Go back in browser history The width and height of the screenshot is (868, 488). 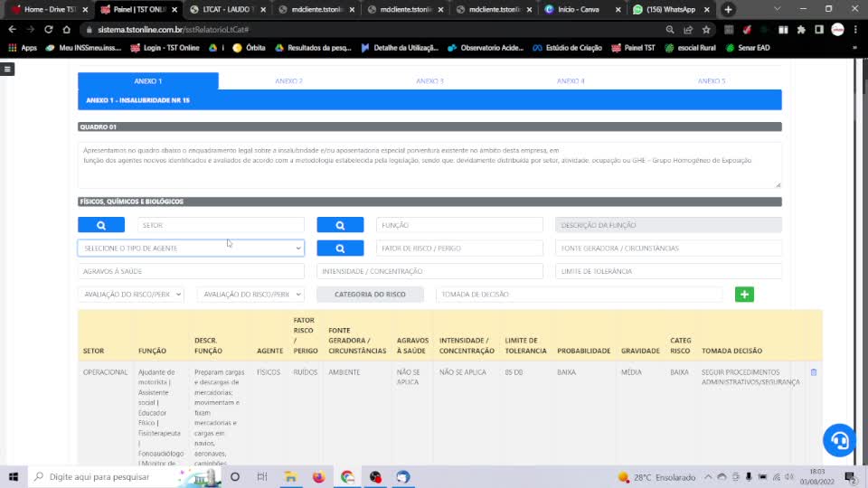point(12,30)
